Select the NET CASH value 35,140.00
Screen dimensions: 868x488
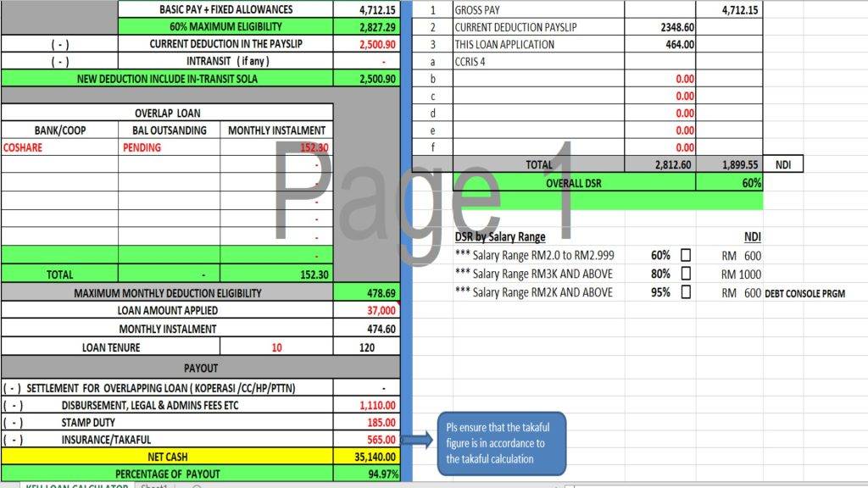click(x=366, y=457)
